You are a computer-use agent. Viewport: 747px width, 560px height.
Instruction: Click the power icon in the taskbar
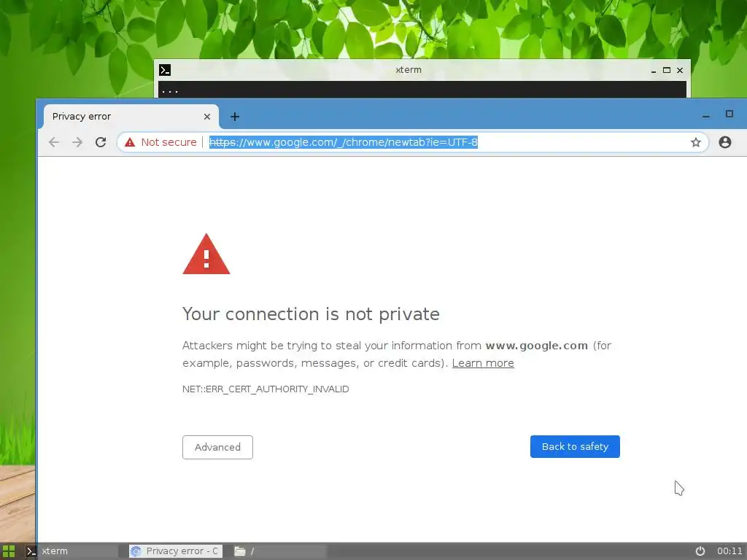click(x=700, y=551)
